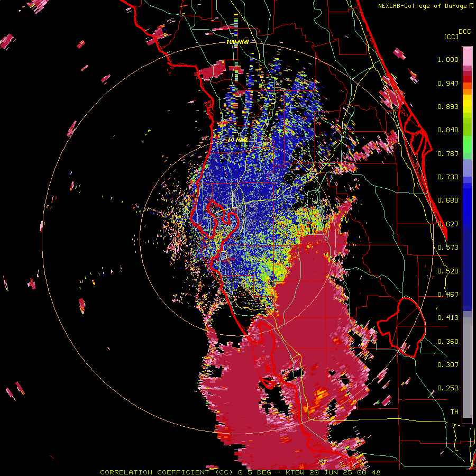
Task: Select the 0.520 scale value
Action: click(x=448, y=271)
